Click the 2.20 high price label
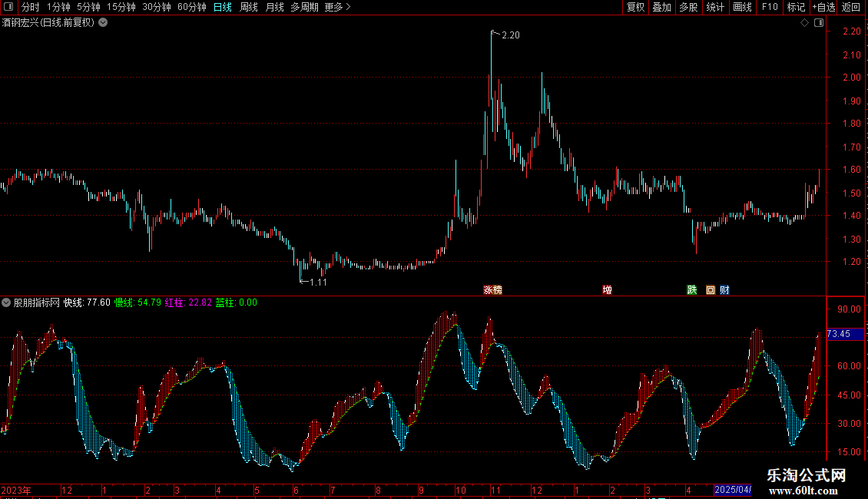Image resolution: width=868 pixels, height=499 pixels. pos(510,35)
